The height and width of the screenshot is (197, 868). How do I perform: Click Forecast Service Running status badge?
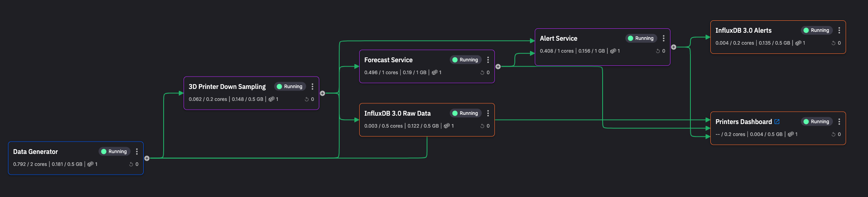click(x=465, y=60)
